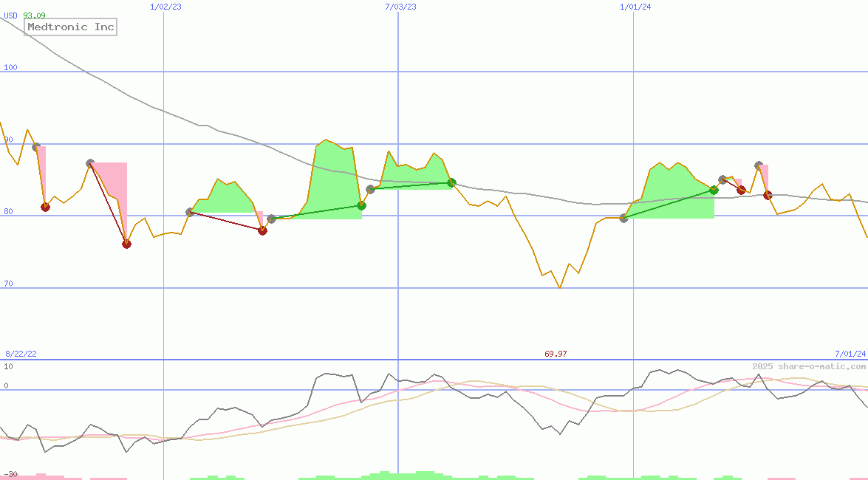This screenshot has width=868, height=480.
Task: Click the 1/01/24 date label
Action: click(x=635, y=7)
